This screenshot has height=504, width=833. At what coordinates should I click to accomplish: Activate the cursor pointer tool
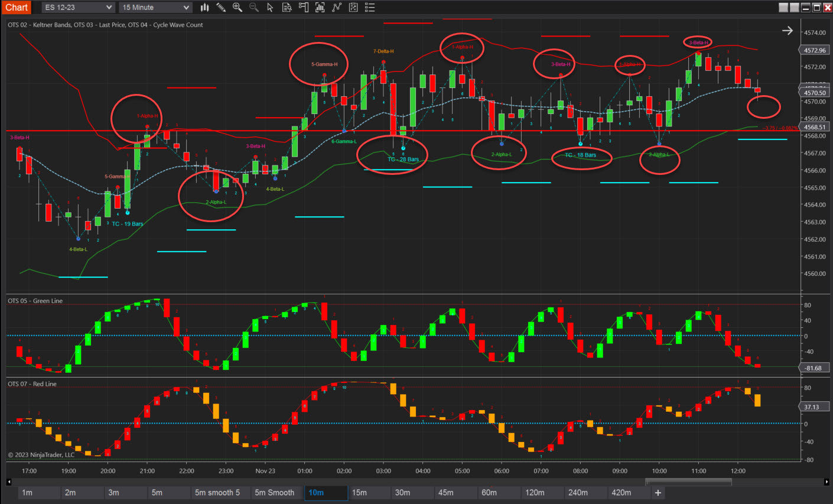(x=269, y=7)
